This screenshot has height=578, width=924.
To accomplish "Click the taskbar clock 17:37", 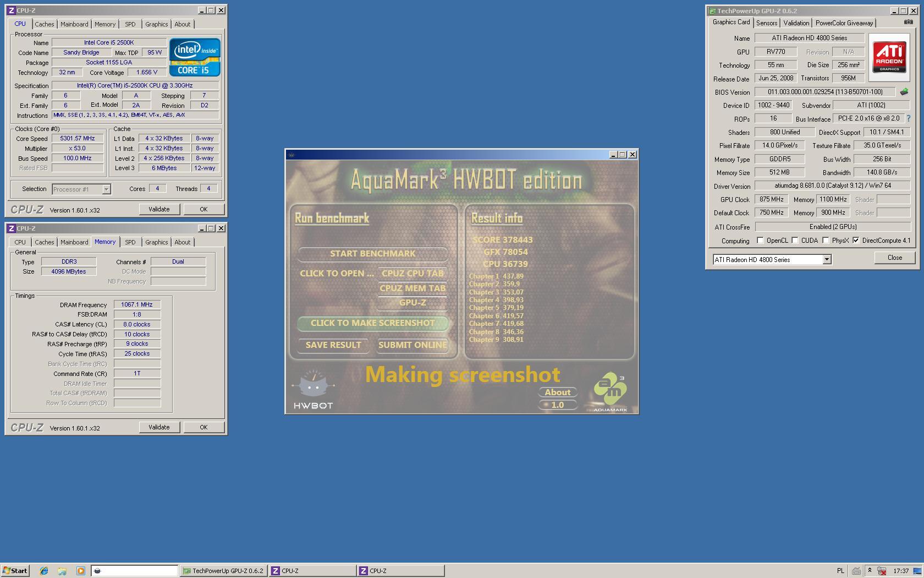I will coord(901,571).
